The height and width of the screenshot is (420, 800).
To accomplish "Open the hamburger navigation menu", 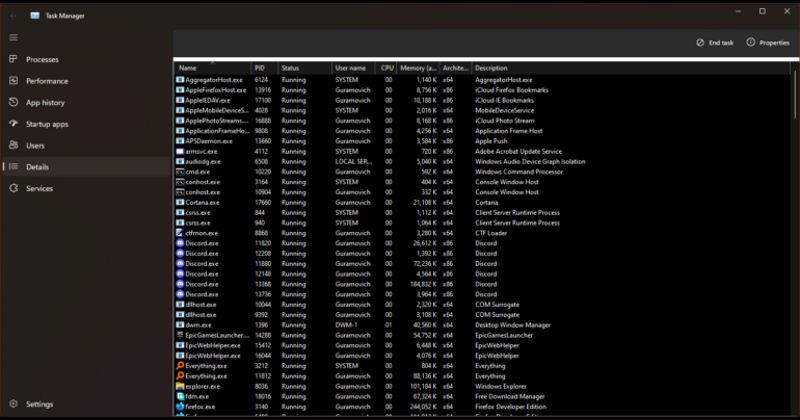I will pyautogui.click(x=13, y=37).
